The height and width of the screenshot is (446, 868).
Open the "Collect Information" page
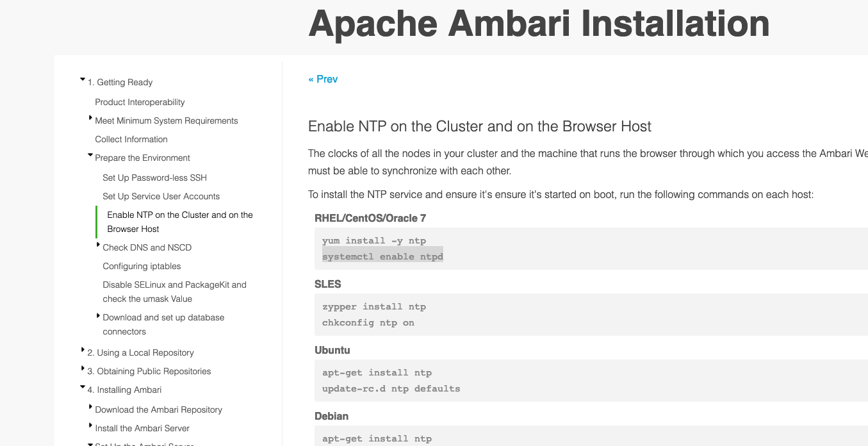(131, 139)
